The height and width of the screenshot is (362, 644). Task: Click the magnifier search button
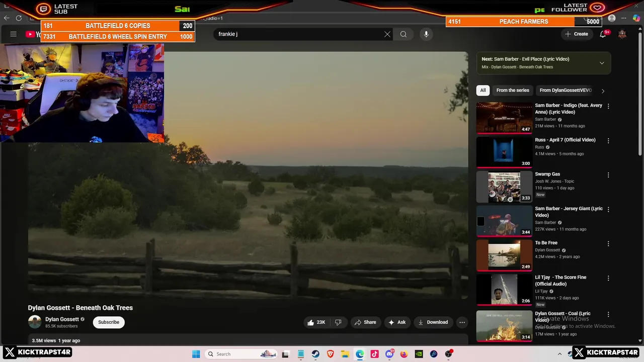tap(404, 34)
